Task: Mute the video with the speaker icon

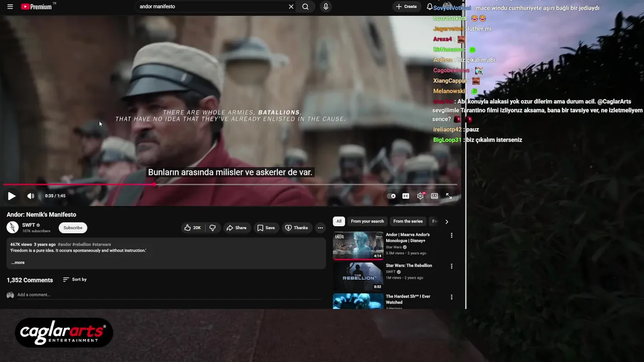Action: (x=31, y=196)
